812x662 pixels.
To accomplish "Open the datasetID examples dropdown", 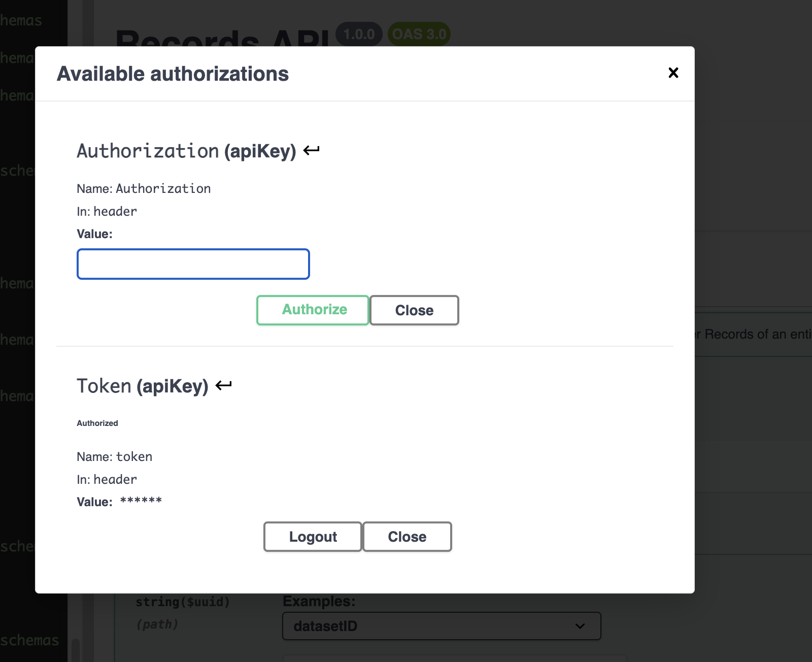I will coord(441,626).
